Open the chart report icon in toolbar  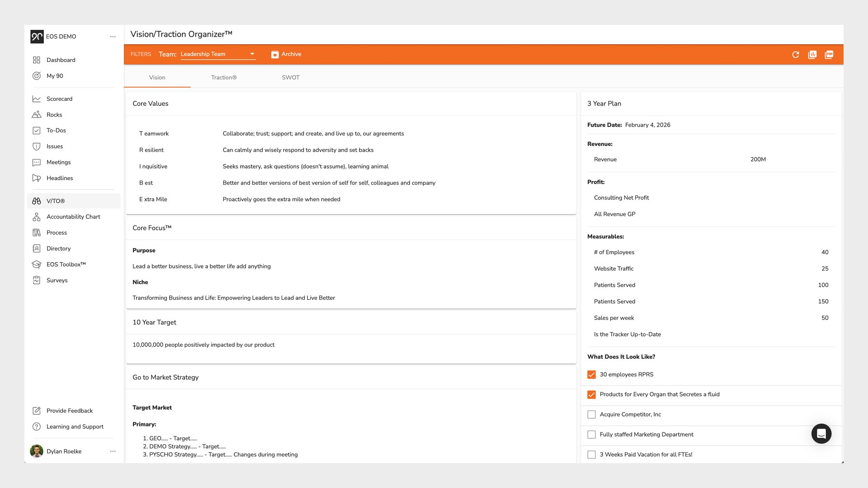(812, 55)
